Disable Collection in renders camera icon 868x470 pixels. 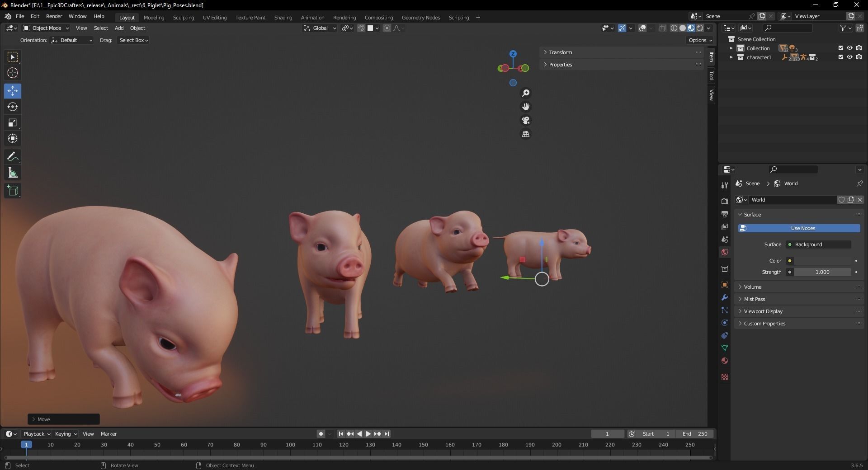coord(859,48)
